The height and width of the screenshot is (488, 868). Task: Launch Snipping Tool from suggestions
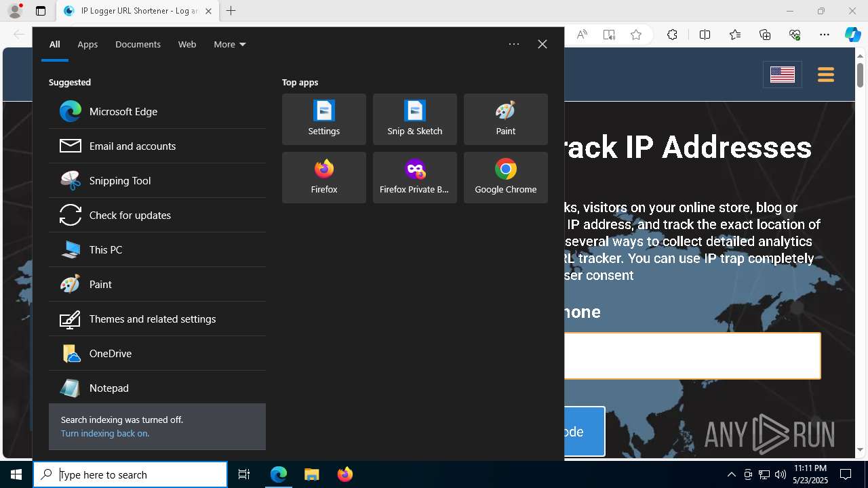(157, 180)
